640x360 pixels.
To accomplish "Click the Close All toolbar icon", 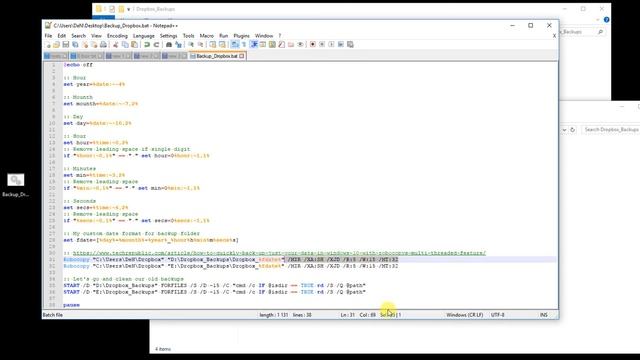I will pos(94,44).
